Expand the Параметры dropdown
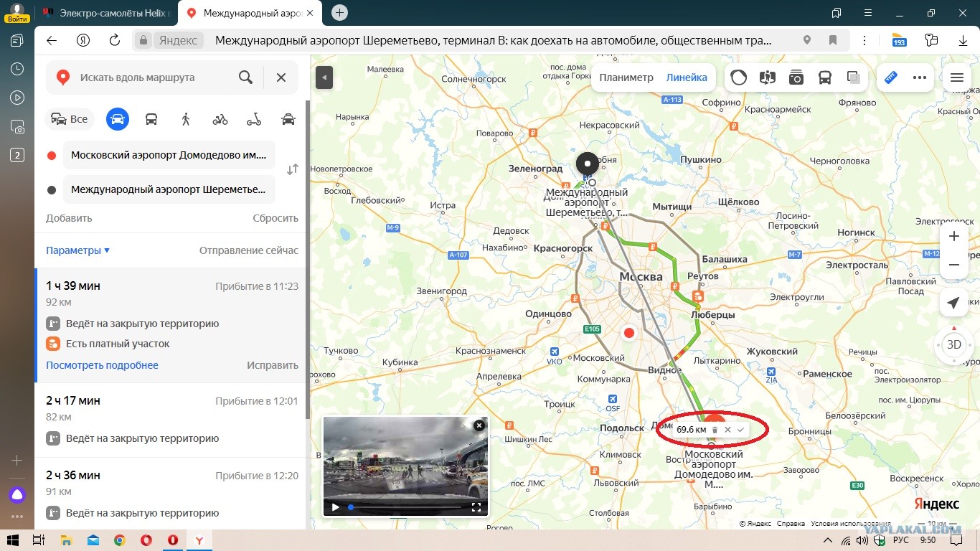 click(x=78, y=250)
